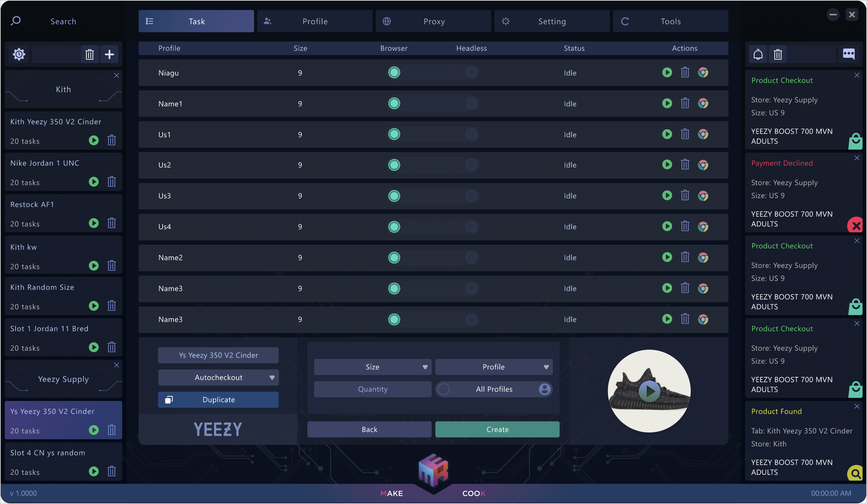Click the MEK cube logo
867x504 pixels.
coord(433,471)
